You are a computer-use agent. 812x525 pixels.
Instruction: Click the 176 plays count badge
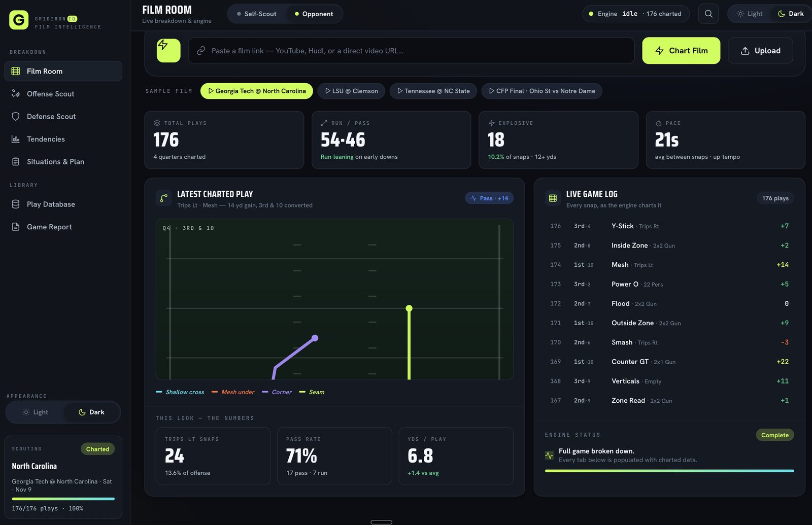coord(775,198)
